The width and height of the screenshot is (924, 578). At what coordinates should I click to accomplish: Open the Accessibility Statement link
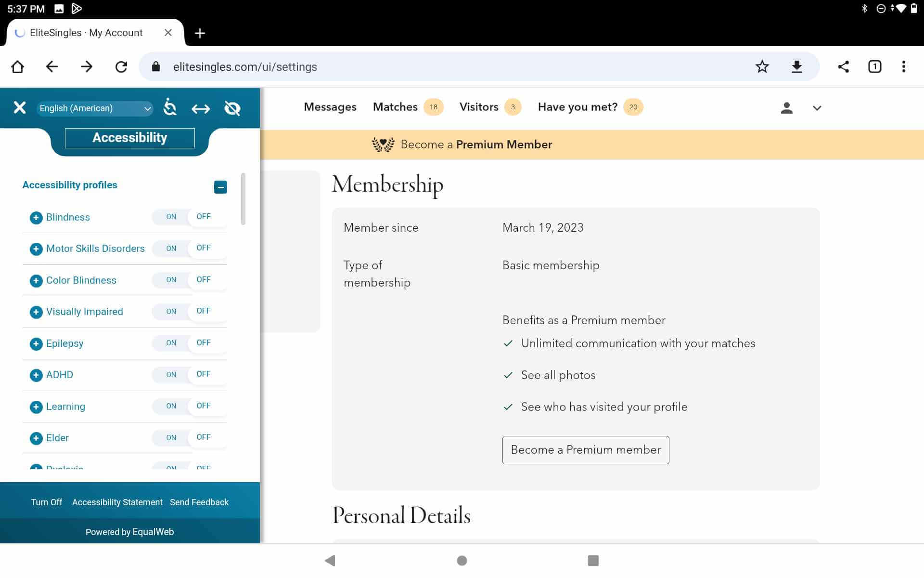click(117, 502)
